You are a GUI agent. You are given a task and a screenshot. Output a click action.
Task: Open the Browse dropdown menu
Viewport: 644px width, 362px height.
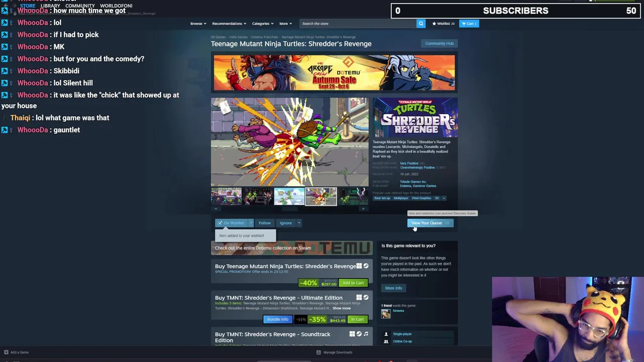coord(198,24)
